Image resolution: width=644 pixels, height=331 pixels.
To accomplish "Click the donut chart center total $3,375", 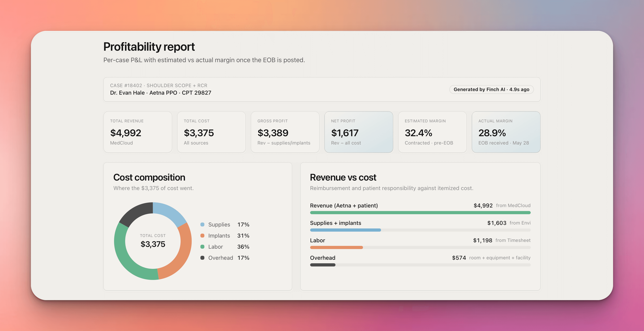I will click(153, 244).
